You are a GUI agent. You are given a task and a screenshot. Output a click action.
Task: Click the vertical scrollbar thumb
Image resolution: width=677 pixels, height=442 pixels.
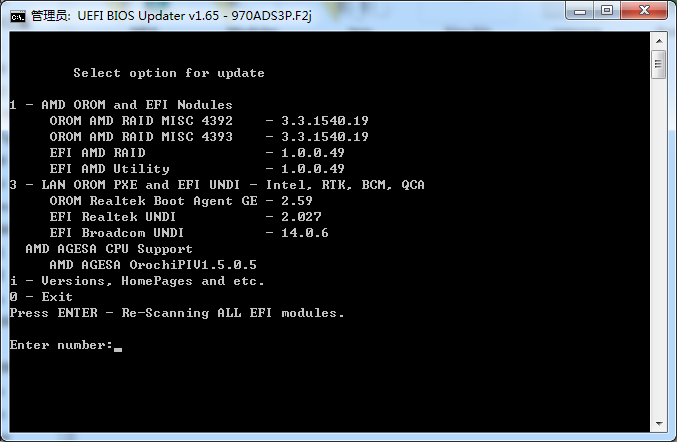click(659, 64)
